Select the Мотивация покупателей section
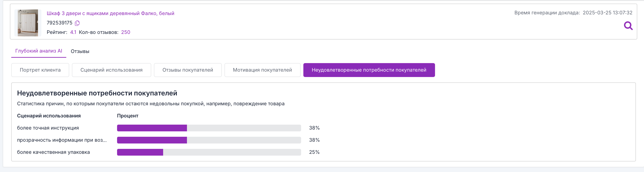 coord(262,70)
